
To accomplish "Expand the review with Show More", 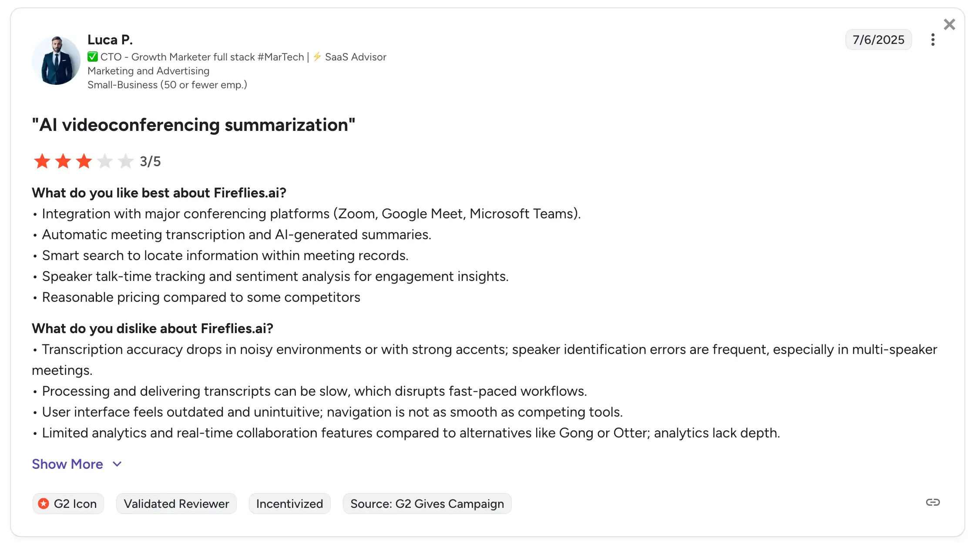I will click(x=67, y=464).
